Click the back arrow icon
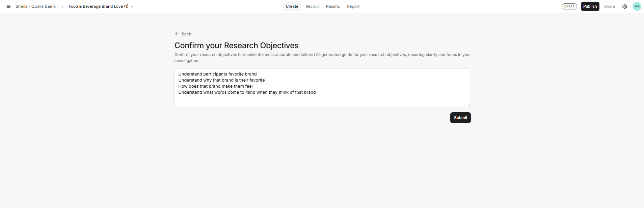The height and width of the screenshot is (208, 644). [x=177, y=34]
